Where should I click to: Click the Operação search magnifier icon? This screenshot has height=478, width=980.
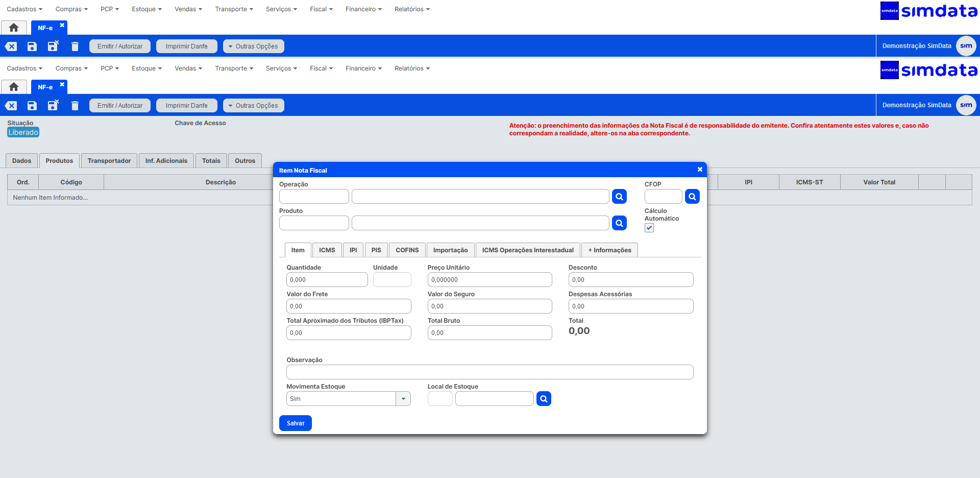619,197
